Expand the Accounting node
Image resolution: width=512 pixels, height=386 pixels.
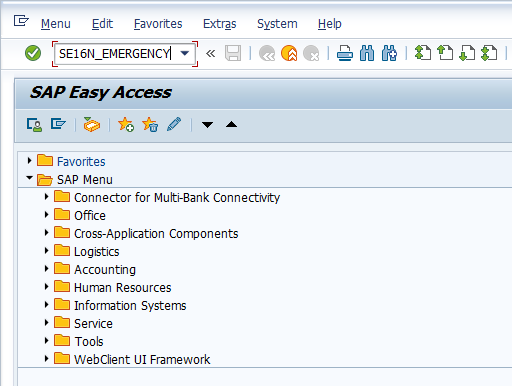tap(47, 269)
